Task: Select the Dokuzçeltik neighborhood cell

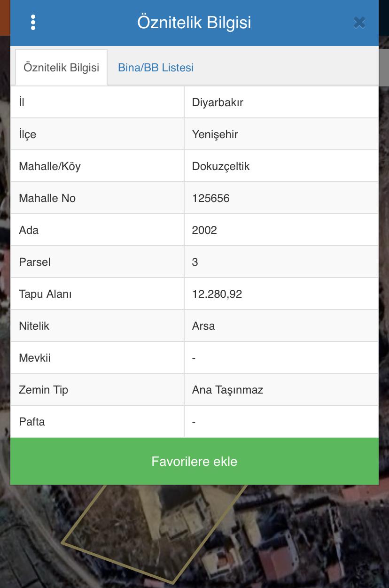Action: 281,166
